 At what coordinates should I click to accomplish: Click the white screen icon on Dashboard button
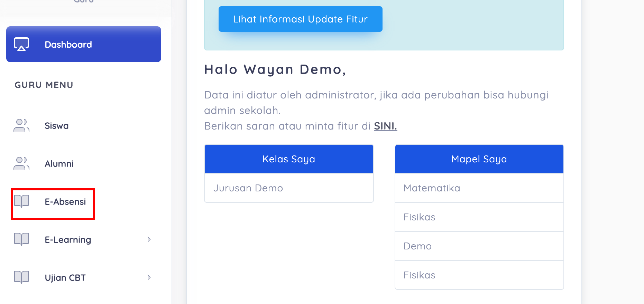21,44
